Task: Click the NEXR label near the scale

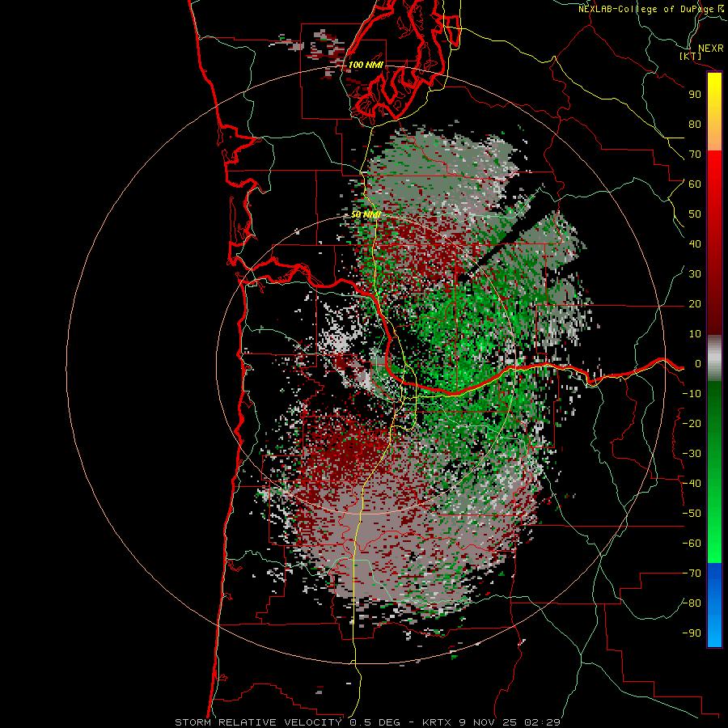Action: [x=711, y=49]
